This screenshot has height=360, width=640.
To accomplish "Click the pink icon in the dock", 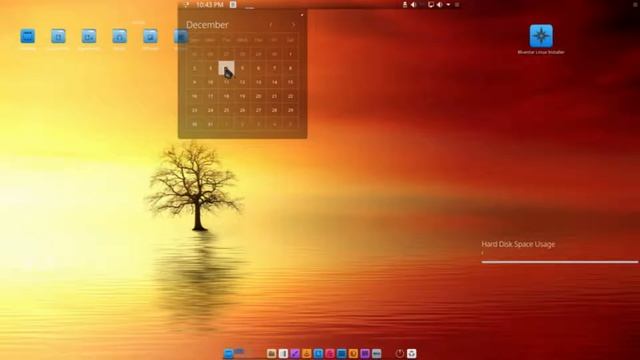I will [x=330, y=353].
